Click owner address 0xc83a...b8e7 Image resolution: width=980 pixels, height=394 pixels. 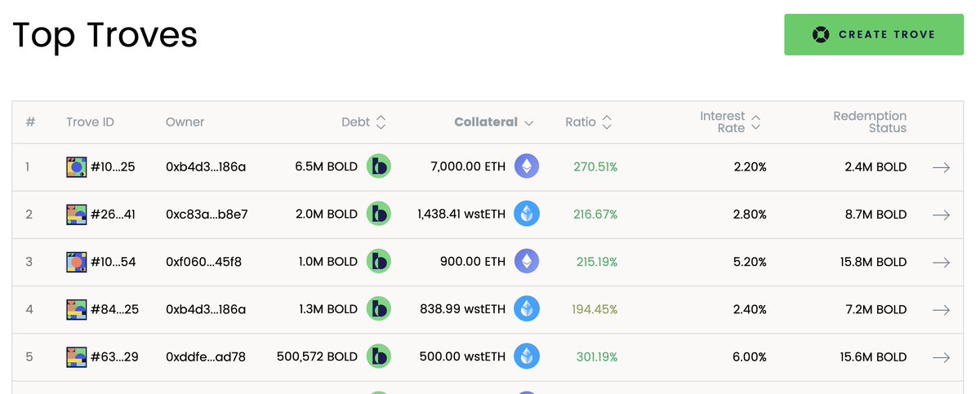coord(207,215)
